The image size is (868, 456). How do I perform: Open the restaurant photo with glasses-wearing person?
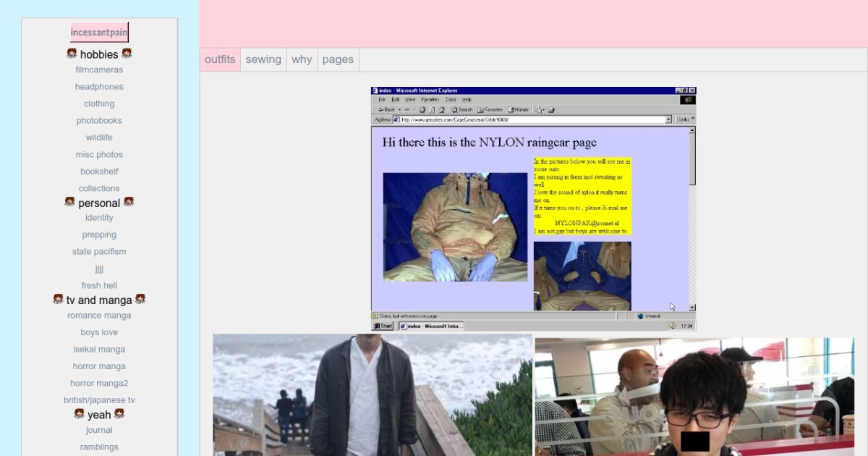pyautogui.click(x=694, y=397)
